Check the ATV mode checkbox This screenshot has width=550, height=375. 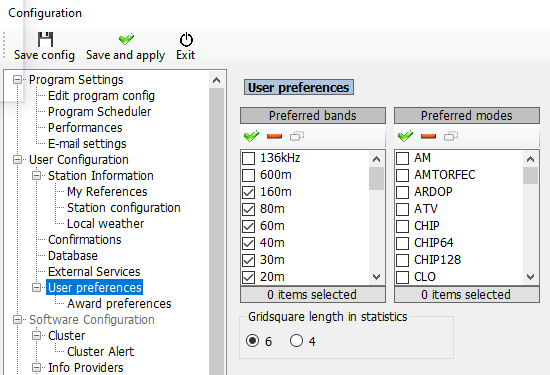point(403,209)
